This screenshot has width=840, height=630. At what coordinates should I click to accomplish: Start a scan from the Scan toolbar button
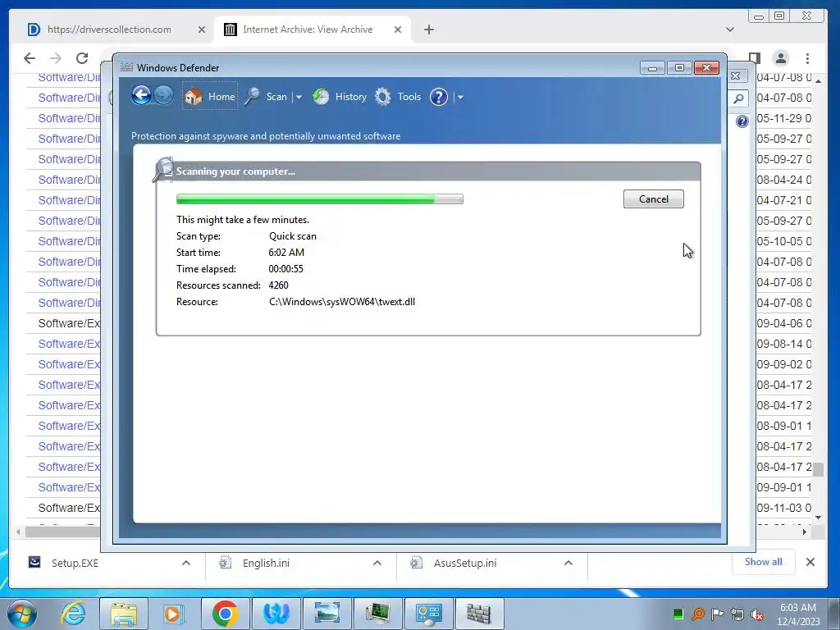(x=266, y=97)
